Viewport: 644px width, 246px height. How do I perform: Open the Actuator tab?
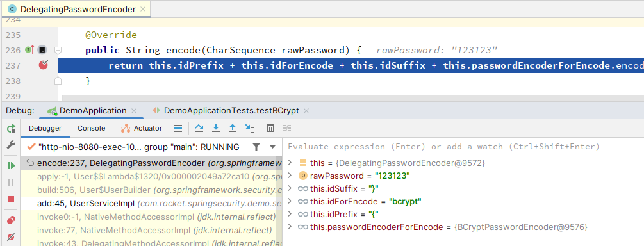point(142,128)
